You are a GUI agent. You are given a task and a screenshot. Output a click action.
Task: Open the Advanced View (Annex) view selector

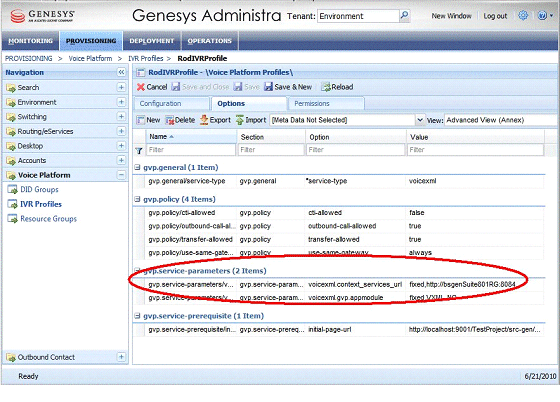pyautogui.click(x=501, y=120)
